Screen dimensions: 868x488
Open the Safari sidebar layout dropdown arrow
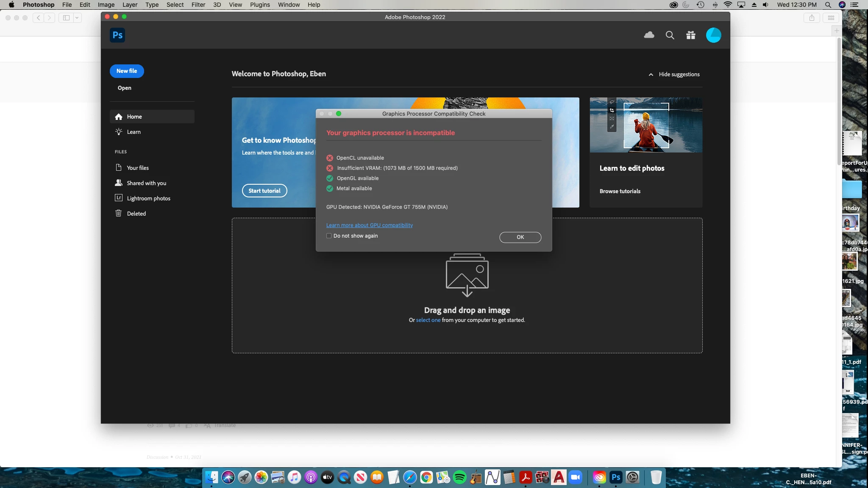coord(77,18)
